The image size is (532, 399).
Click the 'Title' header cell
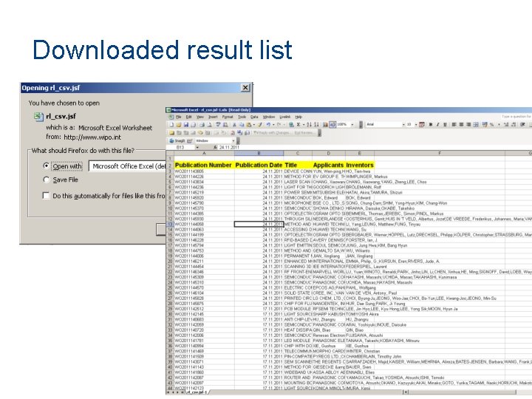point(298,165)
